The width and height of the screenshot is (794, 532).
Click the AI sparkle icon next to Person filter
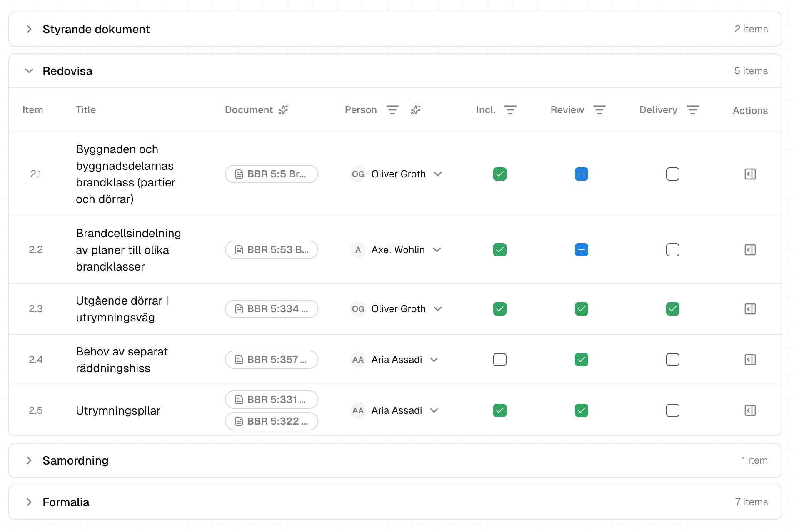point(415,110)
